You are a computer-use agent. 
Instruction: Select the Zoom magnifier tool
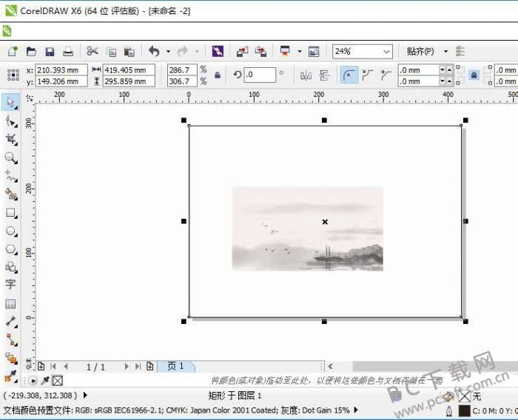pyautogui.click(x=10, y=157)
